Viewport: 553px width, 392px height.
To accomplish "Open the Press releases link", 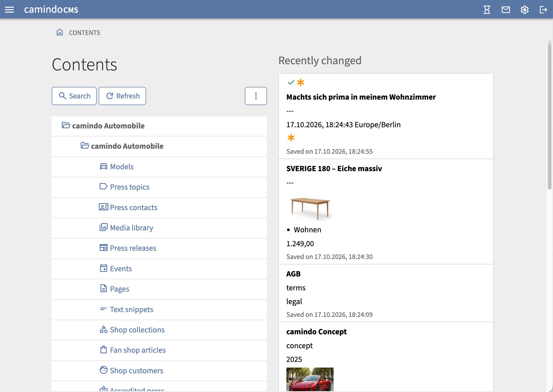I will pos(133,248).
